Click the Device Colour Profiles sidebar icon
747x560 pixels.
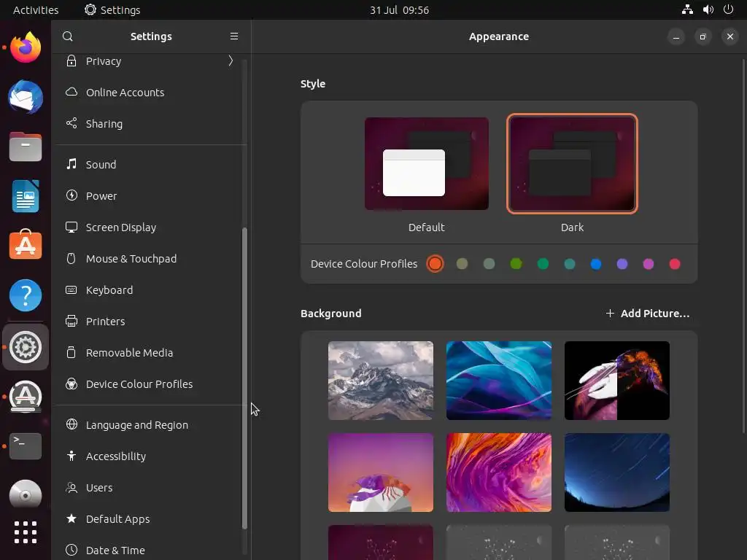(x=71, y=384)
